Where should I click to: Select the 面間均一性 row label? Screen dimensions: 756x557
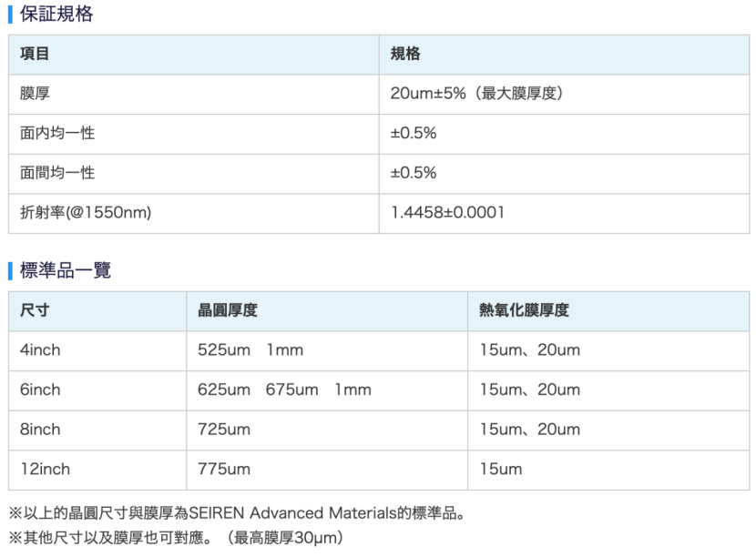click(57, 173)
